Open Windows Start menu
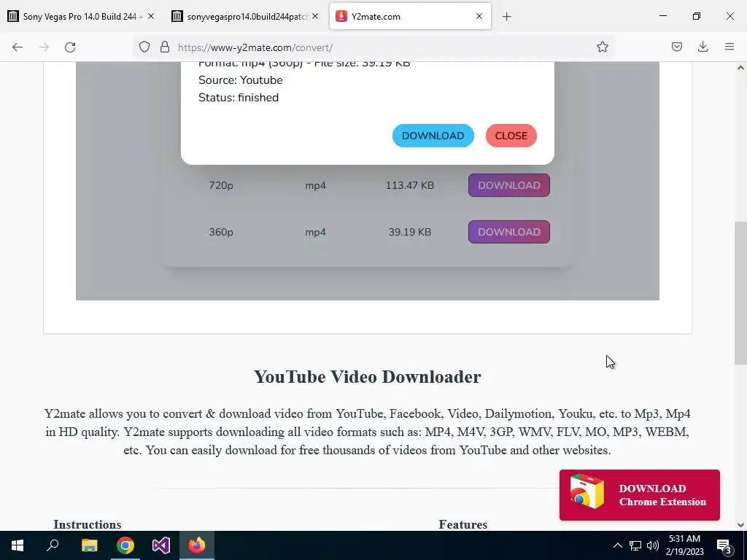This screenshot has width=747, height=560. click(x=18, y=545)
